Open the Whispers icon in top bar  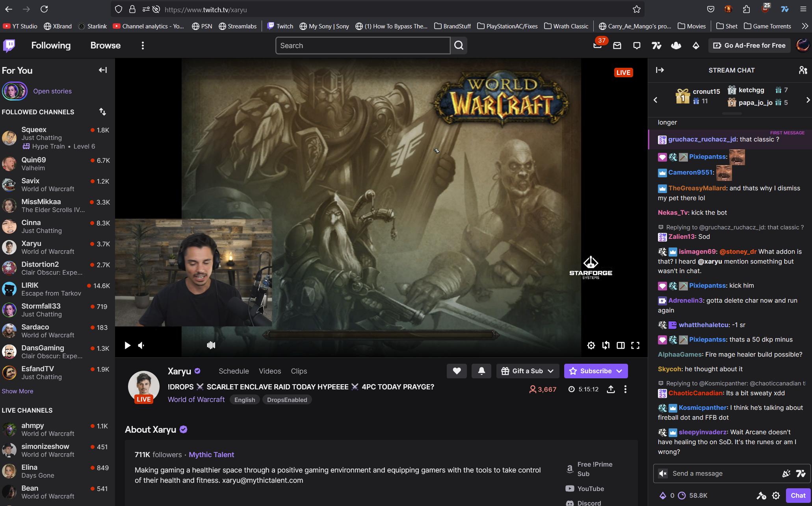pos(637,46)
